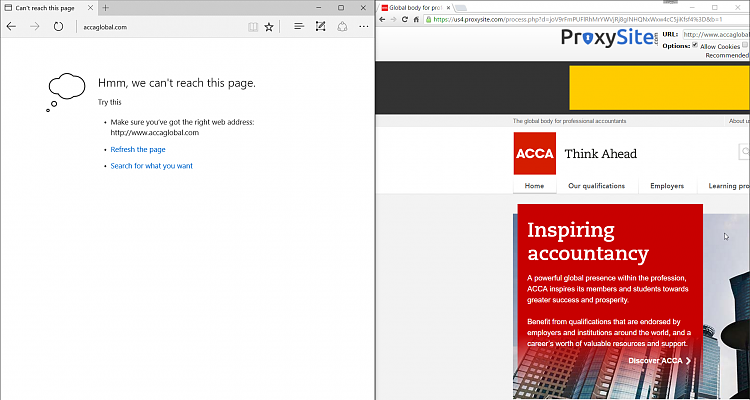The height and width of the screenshot is (400, 750).
Task: Reload the page in Chrome
Action: click(405, 20)
